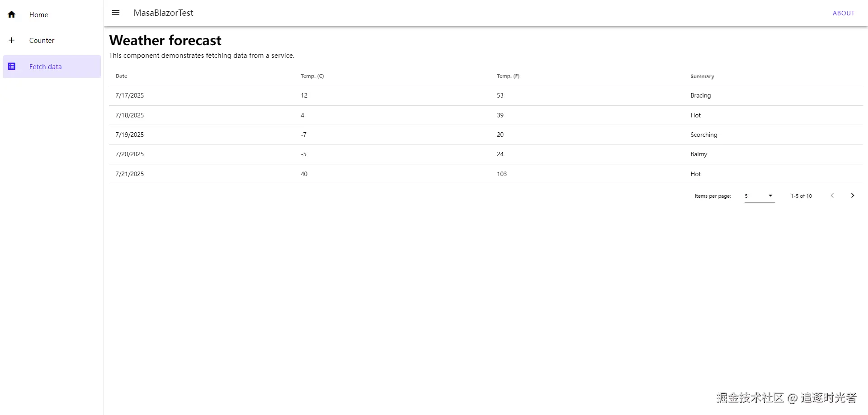This screenshot has width=868, height=415.
Task: Open the Counter navigation item
Action: pos(42,41)
